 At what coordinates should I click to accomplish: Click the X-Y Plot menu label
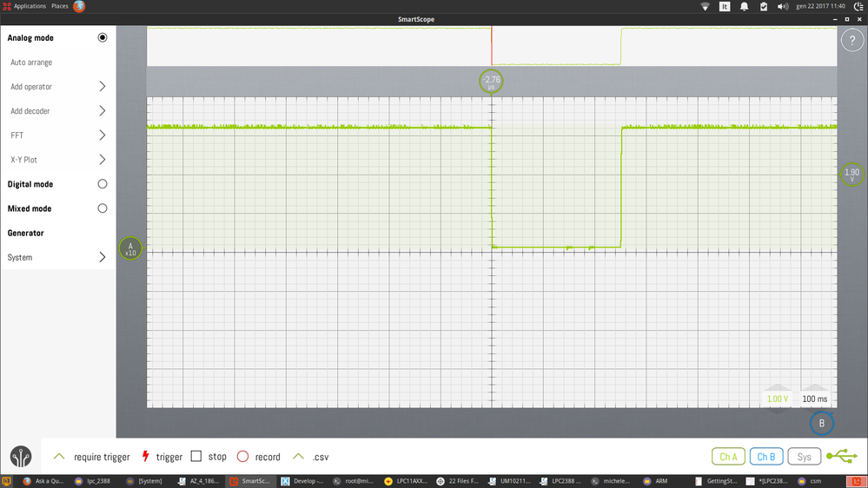point(23,160)
